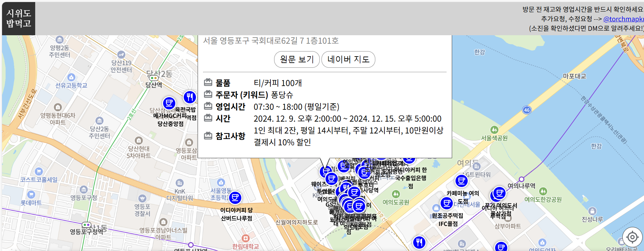Select the 진성나루 pier icon
644x251 pixels.
tap(592, 211)
